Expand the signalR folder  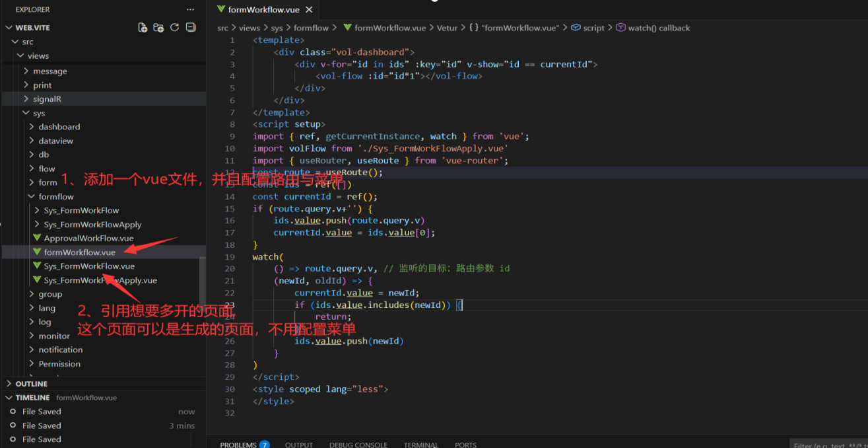point(47,99)
